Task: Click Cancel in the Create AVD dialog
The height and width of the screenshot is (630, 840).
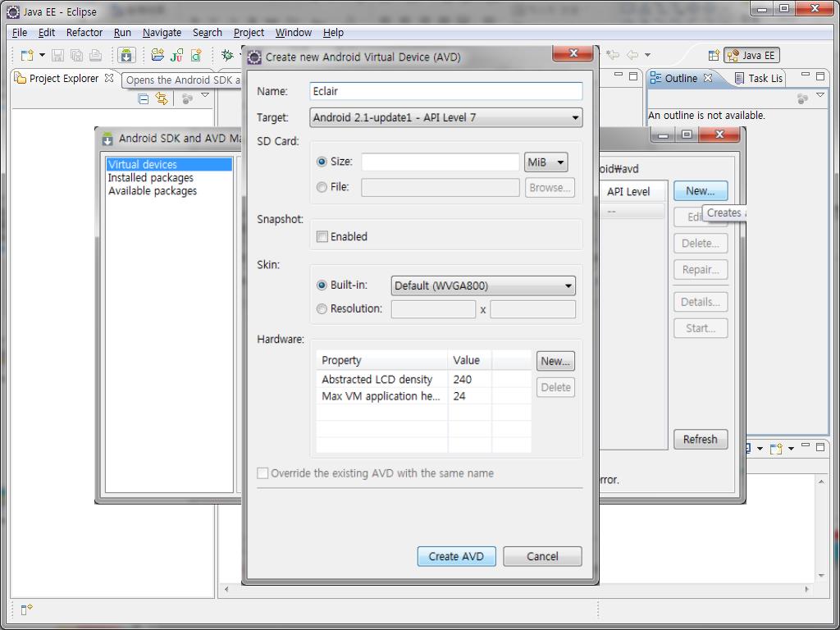Action: [542, 556]
